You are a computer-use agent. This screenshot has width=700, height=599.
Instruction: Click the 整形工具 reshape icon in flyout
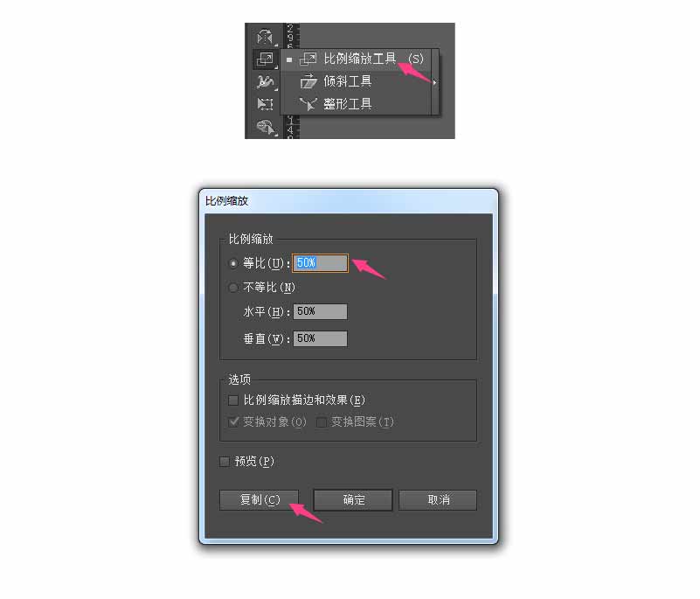point(308,104)
